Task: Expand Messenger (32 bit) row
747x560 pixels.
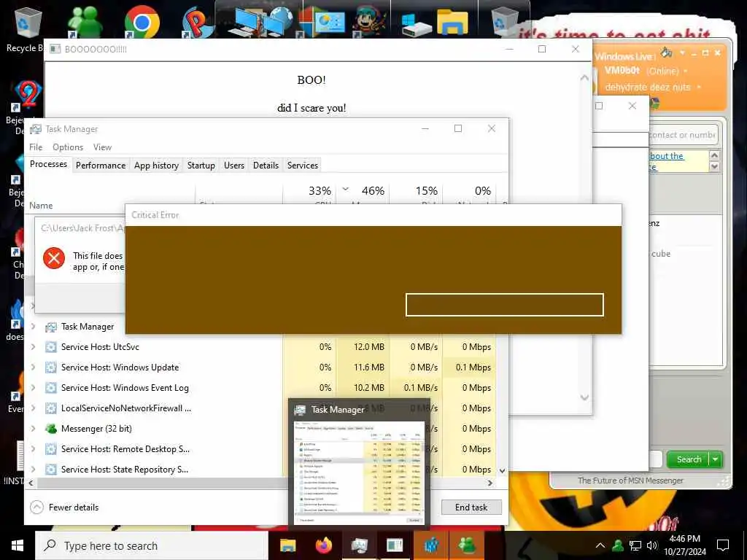Action: [x=33, y=429]
